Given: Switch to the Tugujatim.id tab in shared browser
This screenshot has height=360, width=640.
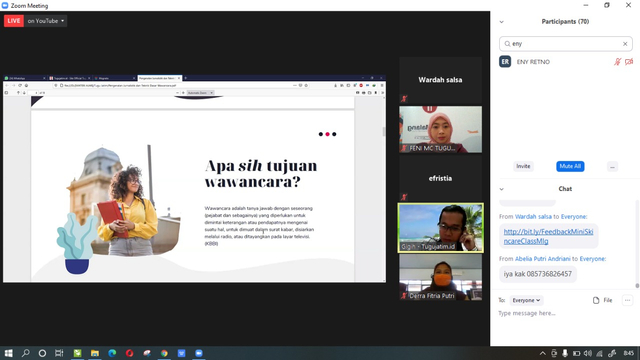Looking at the screenshot, I should coord(69,78).
